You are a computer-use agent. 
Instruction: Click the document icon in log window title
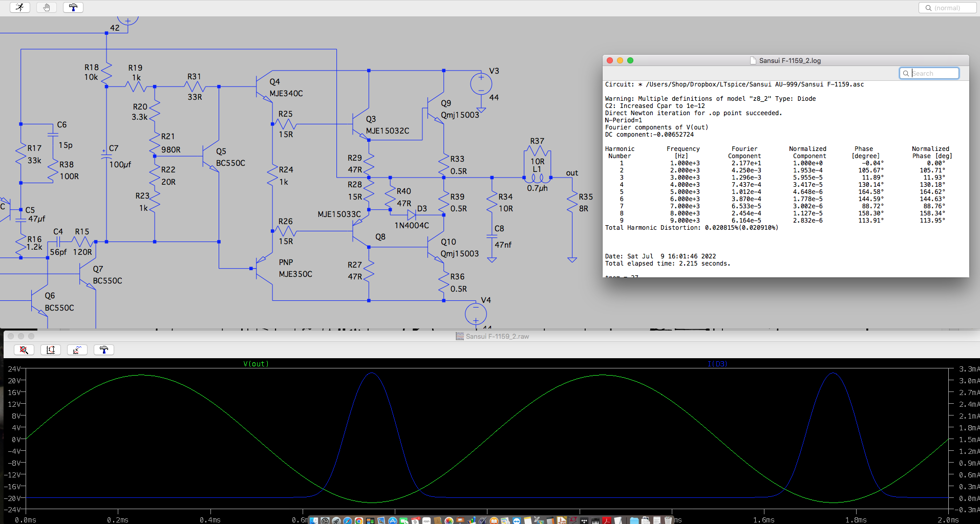[x=753, y=60]
